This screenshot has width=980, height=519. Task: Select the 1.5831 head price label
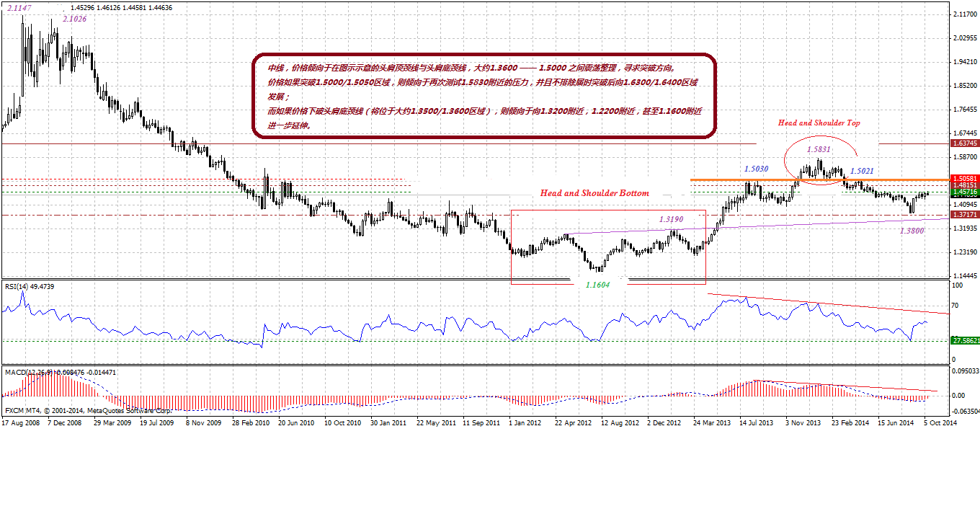819,149
